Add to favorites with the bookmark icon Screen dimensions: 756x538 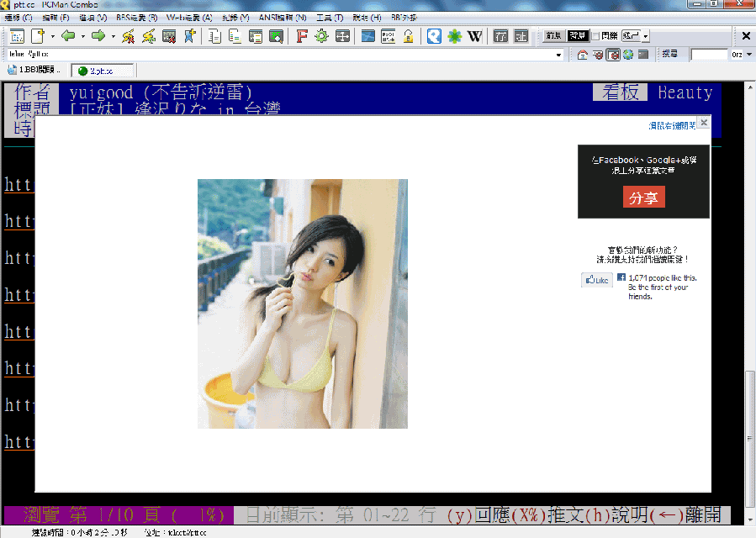(189, 36)
